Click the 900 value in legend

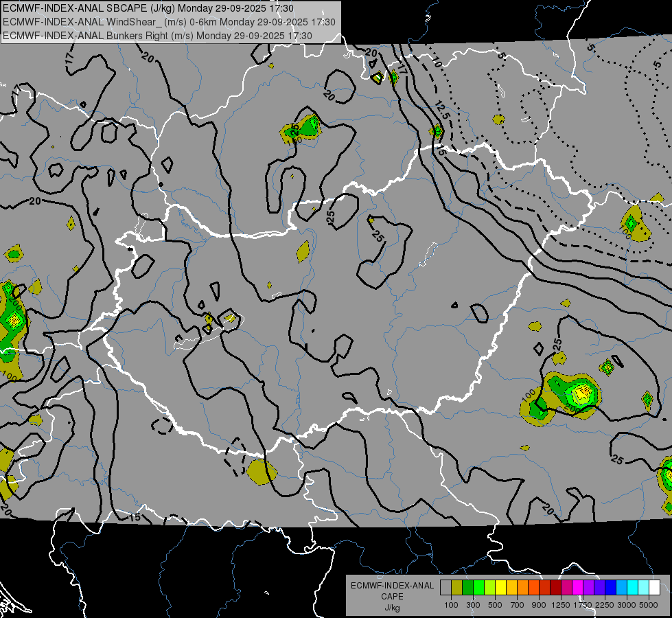point(539,605)
